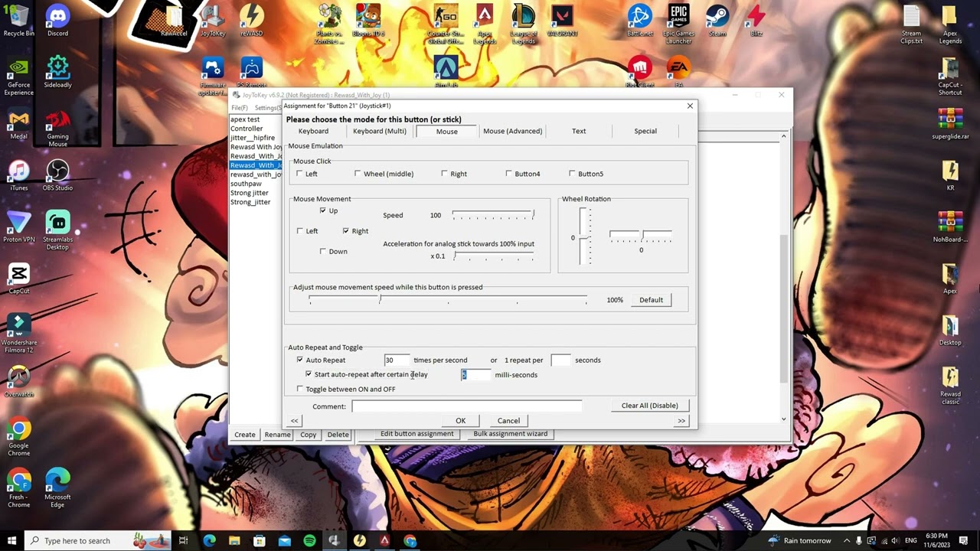Switch to the Text tab

[x=579, y=131]
